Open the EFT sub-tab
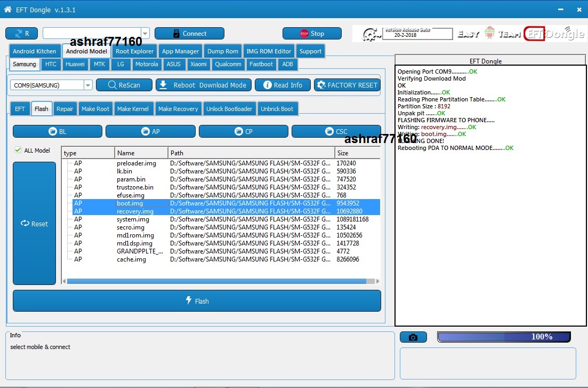Screen dimensions: 588x388 click(x=20, y=109)
